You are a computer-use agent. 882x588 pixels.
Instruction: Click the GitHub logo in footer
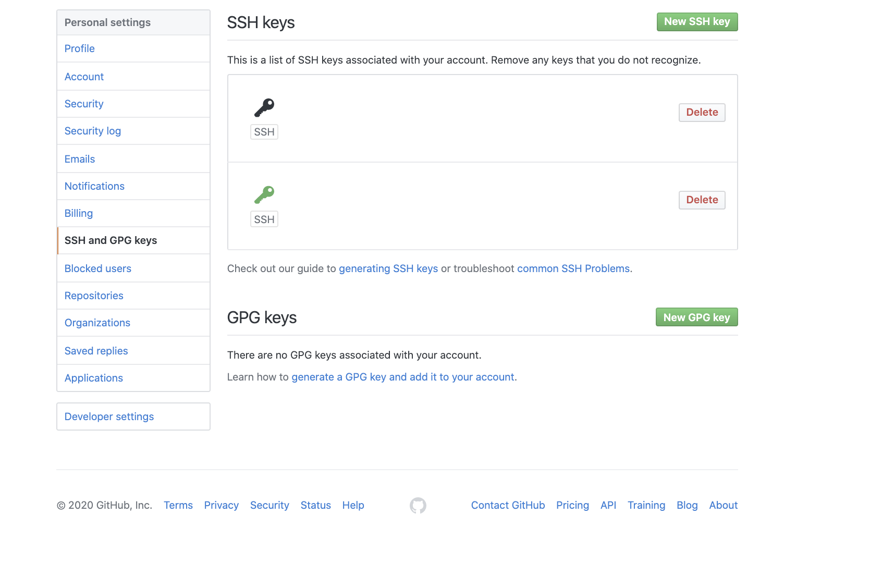point(418,505)
